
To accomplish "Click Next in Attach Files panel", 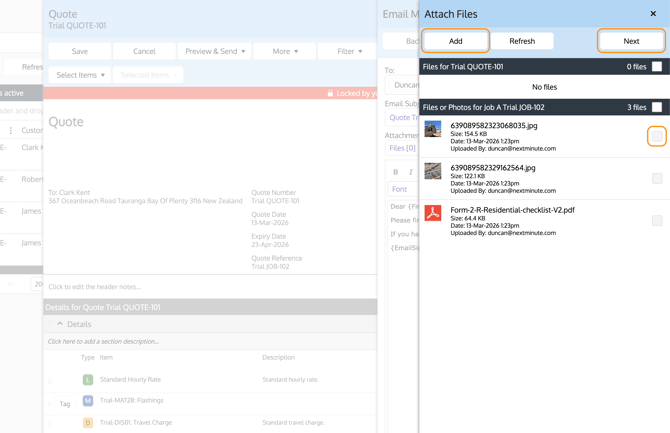I will pos(631,41).
